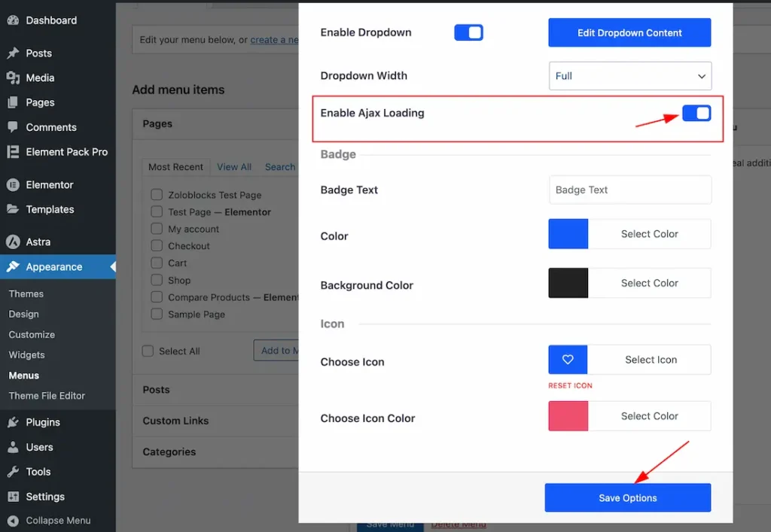Switch to the View All tab
The image size is (771, 532).
pyautogui.click(x=234, y=167)
